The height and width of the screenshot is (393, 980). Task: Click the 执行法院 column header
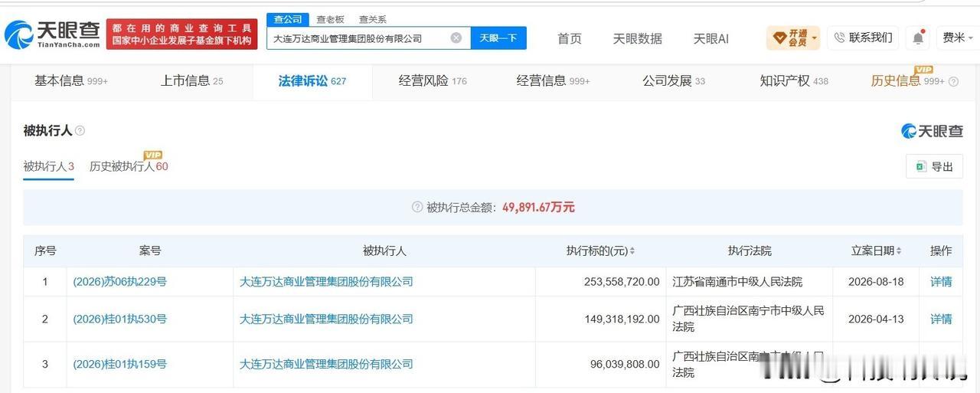(750, 251)
